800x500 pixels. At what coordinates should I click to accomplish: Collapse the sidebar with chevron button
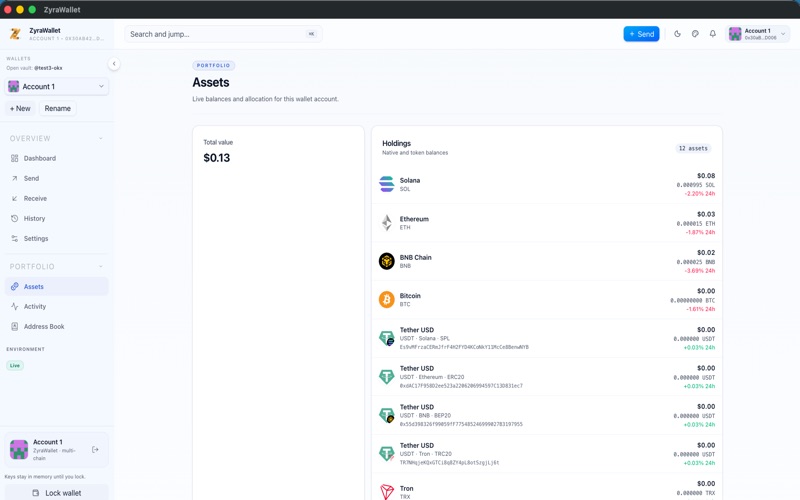(x=114, y=64)
